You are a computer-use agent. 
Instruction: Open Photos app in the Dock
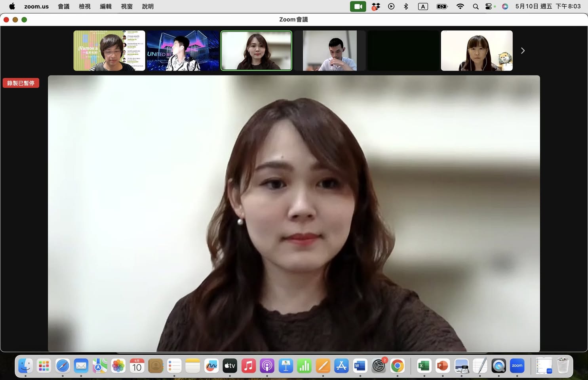(118, 366)
